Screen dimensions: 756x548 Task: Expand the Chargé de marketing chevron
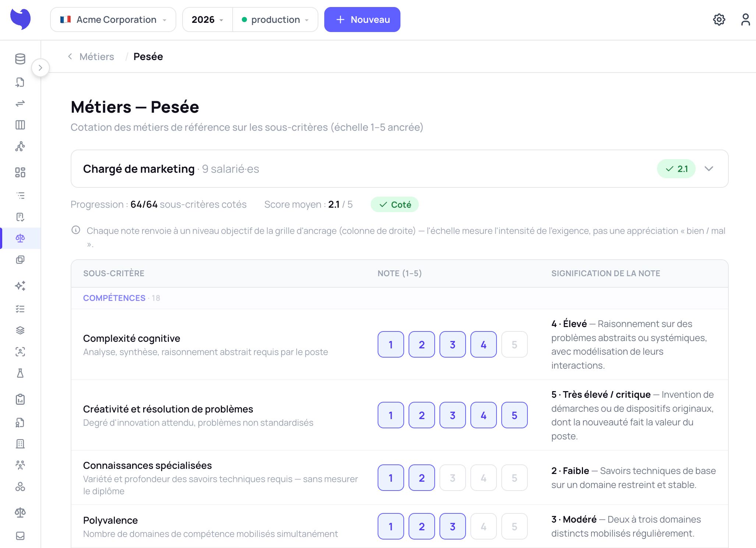click(x=709, y=169)
